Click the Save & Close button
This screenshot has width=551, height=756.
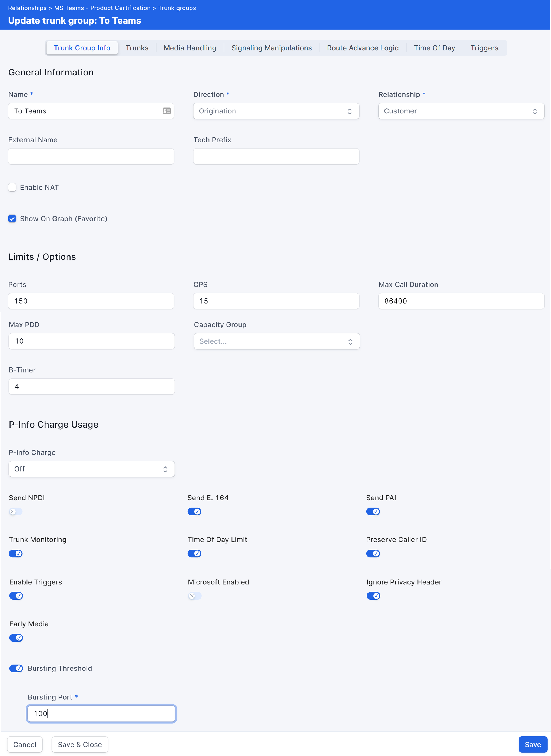click(80, 744)
